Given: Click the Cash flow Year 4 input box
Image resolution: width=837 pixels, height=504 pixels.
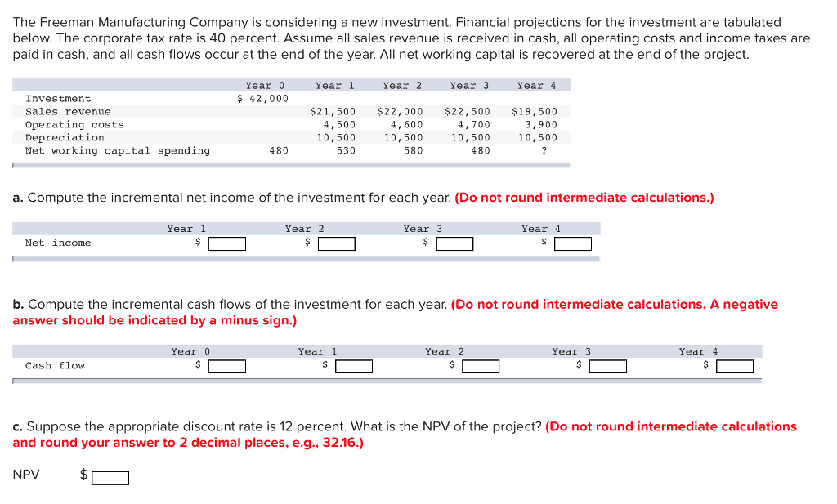Looking at the screenshot, I should pyautogui.click(x=734, y=365).
